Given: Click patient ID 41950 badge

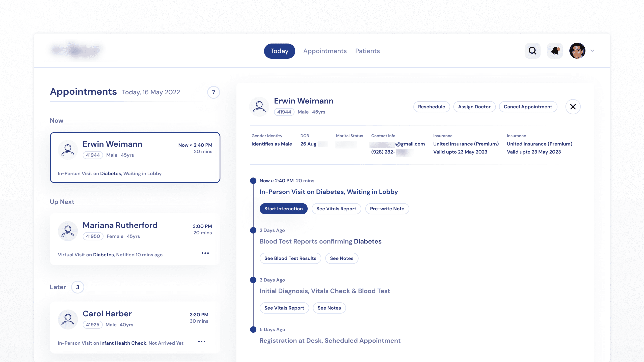Looking at the screenshot, I should click(x=93, y=236).
